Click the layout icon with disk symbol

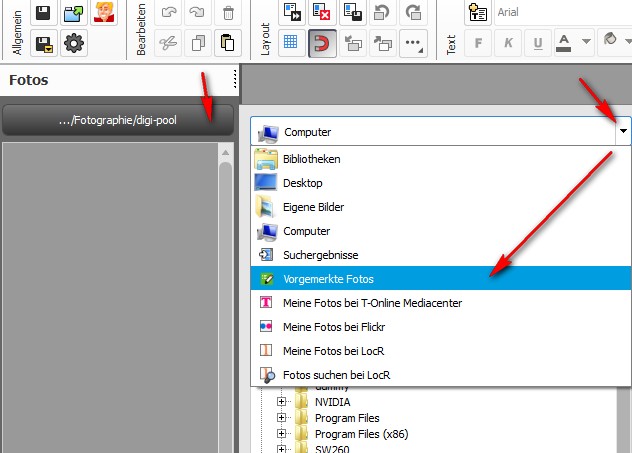[x=352, y=12]
